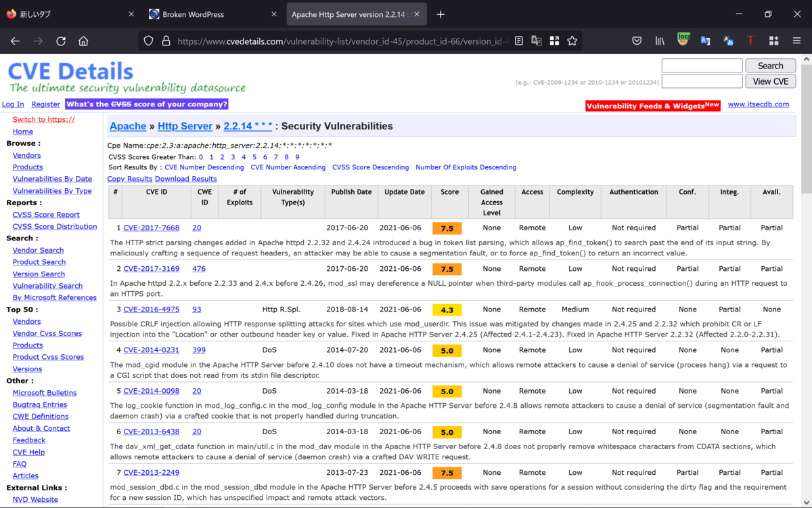Open the extensions grid-plus icon
This screenshot has width=812, height=508.
[773, 41]
